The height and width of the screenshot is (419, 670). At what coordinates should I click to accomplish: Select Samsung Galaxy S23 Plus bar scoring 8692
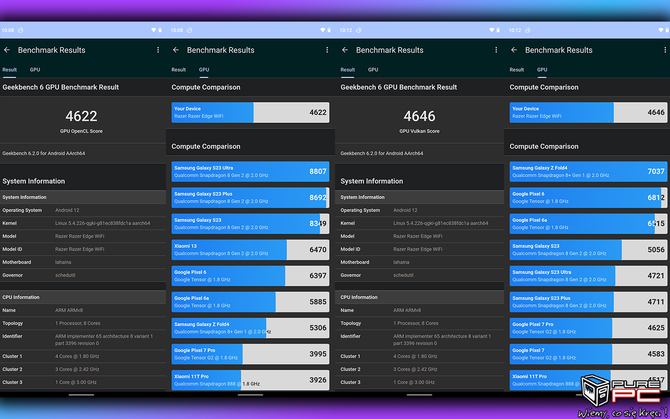click(250, 197)
